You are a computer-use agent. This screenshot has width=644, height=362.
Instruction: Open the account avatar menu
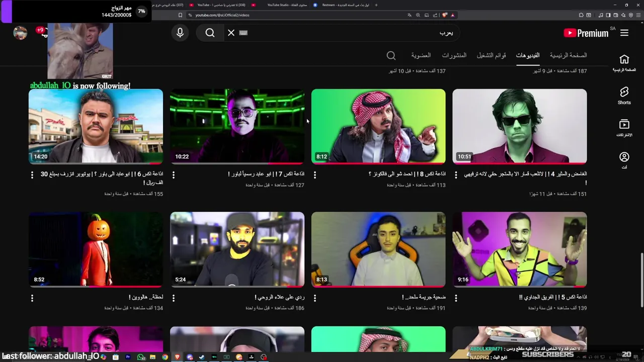click(20, 33)
